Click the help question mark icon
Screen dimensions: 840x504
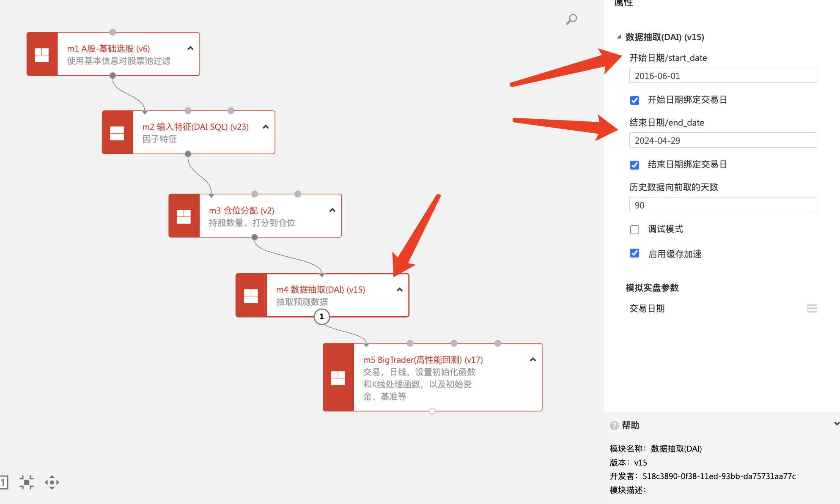coord(614,425)
